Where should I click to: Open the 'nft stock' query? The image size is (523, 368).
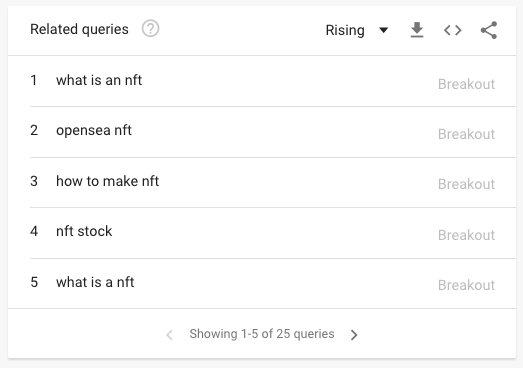pos(84,231)
